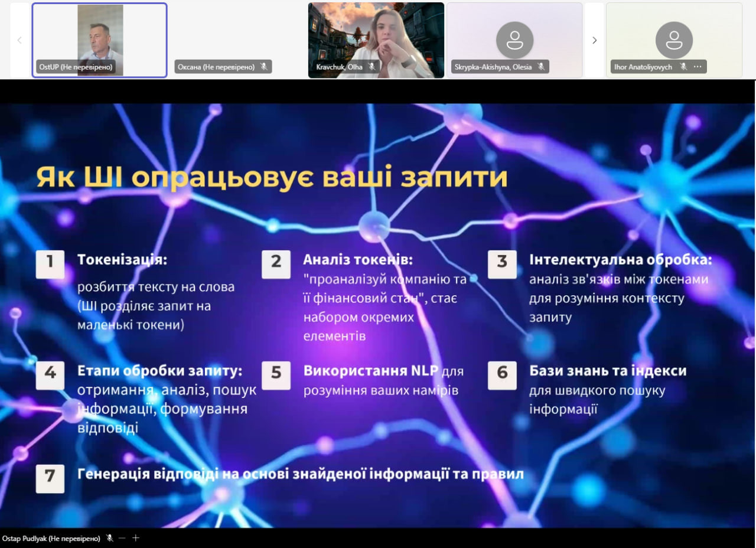Viewport: 756px width, 548px height.
Task: Go to previous participants with the left chevron
Action: (x=19, y=40)
